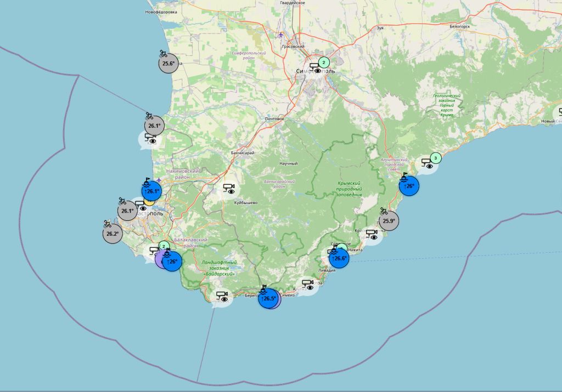Select the gray 26.2° satellite temperature marker
This screenshot has height=392, width=562.
coord(113,234)
